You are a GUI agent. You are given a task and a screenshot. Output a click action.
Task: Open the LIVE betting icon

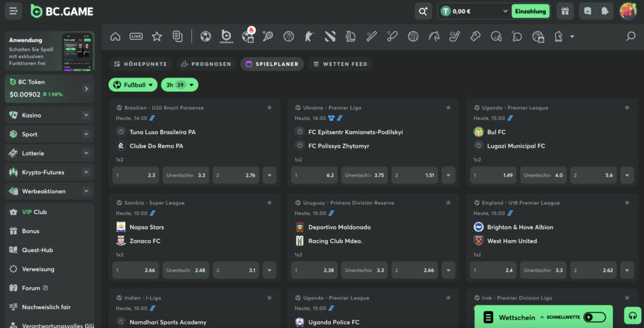[136, 36]
